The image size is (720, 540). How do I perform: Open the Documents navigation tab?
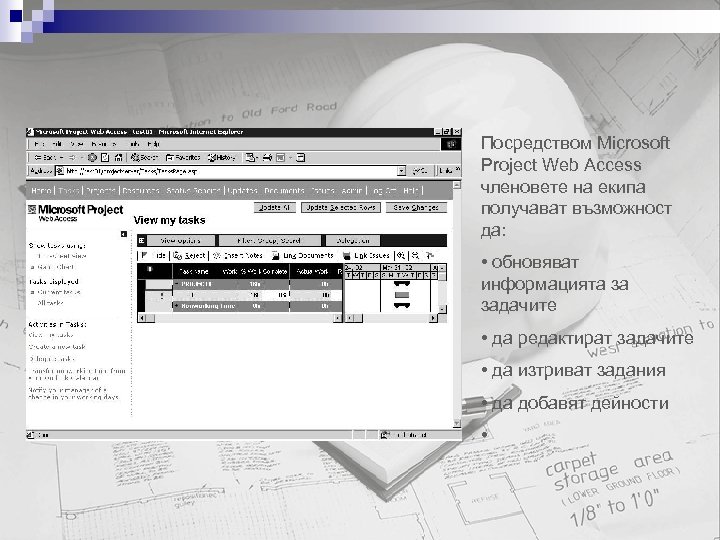click(284, 191)
